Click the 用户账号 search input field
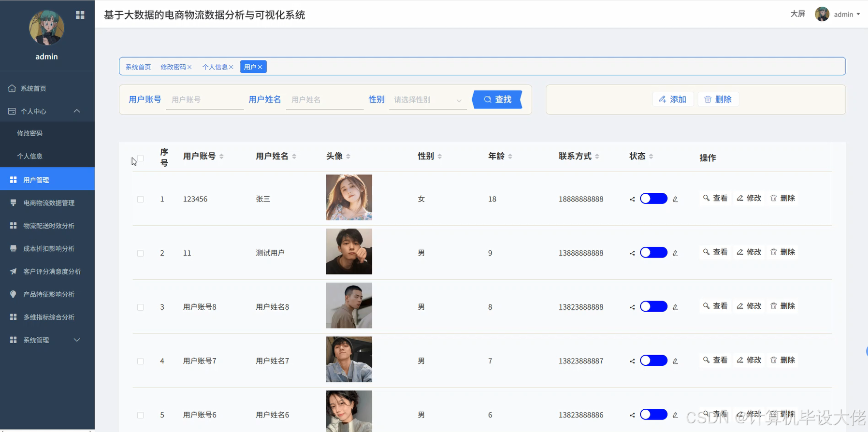The width and height of the screenshot is (868, 432). click(x=205, y=100)
